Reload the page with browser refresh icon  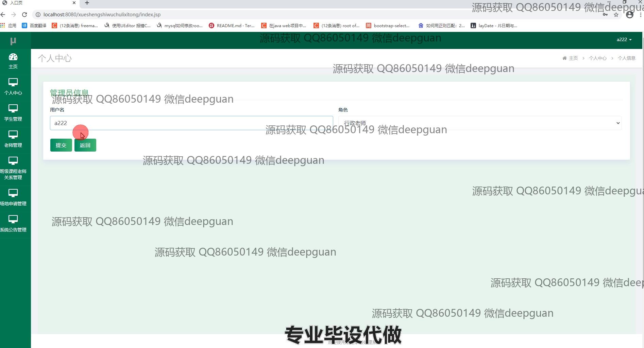pos(24,15)
